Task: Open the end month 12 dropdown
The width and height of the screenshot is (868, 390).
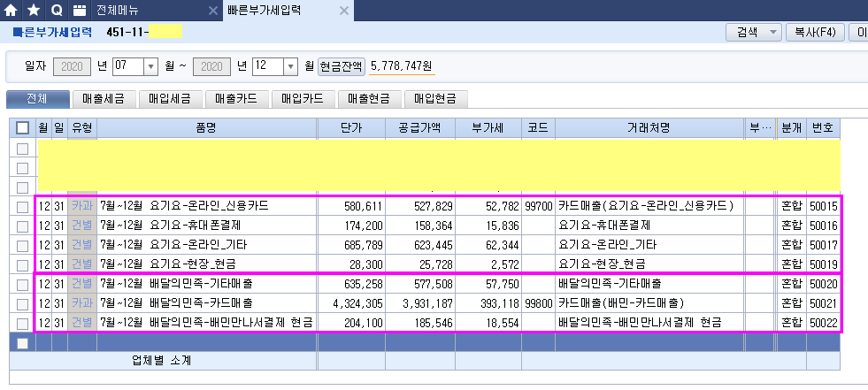Action: 290,66
